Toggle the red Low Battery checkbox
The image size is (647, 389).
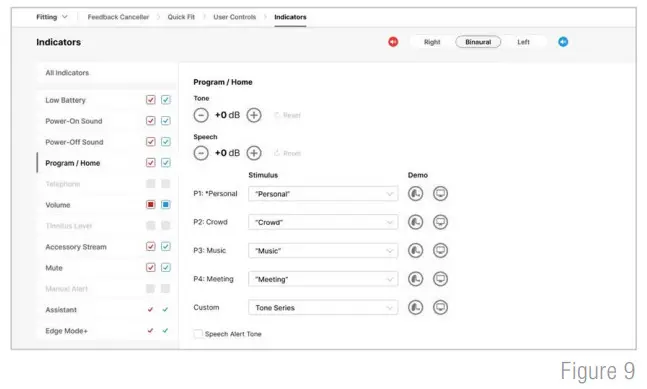point(151,100)
